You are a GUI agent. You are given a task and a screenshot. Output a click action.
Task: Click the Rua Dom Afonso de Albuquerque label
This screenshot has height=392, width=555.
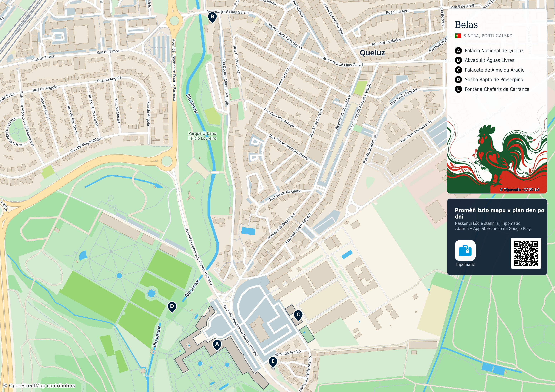(x=27, y=119)
